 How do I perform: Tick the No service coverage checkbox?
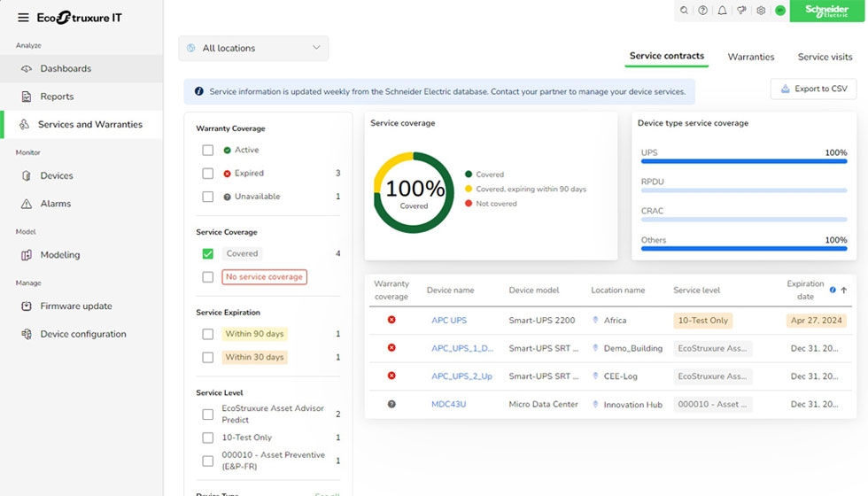[207, 277]
